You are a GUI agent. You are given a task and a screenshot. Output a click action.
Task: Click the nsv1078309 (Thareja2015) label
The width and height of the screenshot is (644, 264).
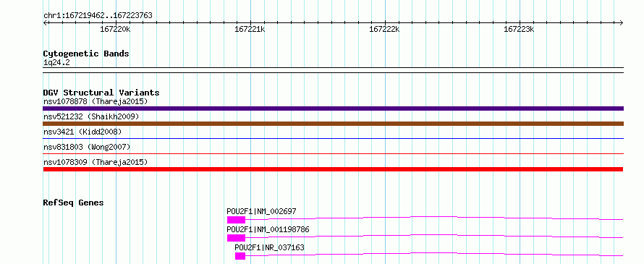pyautogui.click(x=96, y=162)
